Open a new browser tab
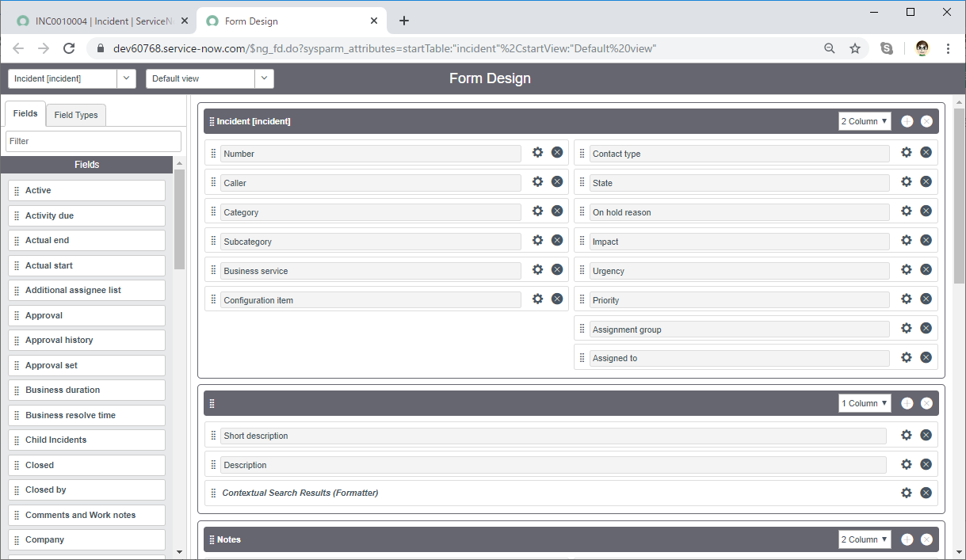 (404, 21)
